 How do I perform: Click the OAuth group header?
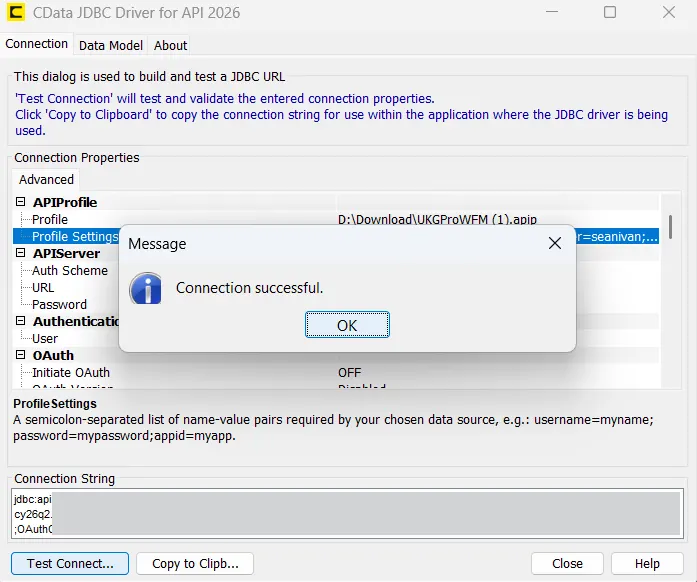[53, 355]
